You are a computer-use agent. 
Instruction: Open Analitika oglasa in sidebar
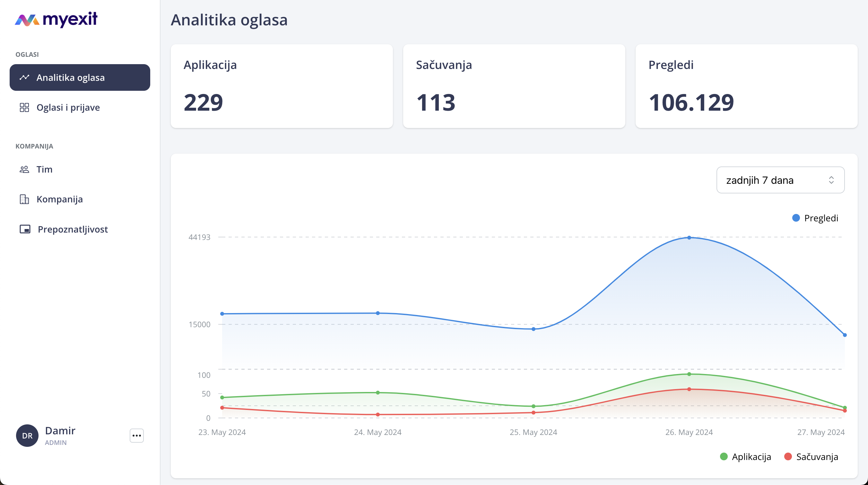pyautogui.click(x=80, y=78)
